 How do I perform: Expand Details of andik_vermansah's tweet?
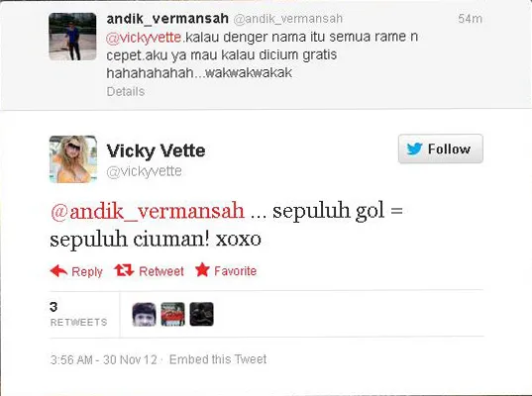(126, 91)
